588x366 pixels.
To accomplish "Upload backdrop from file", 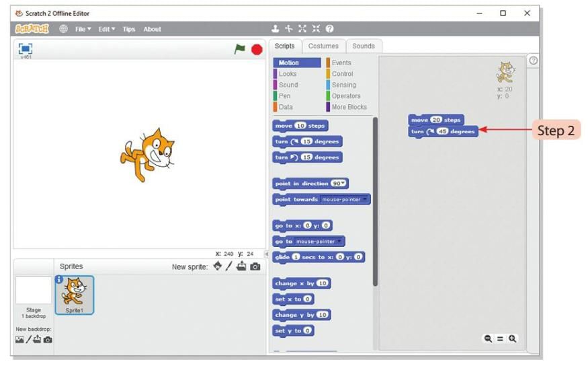I will (x=37, y=340).
